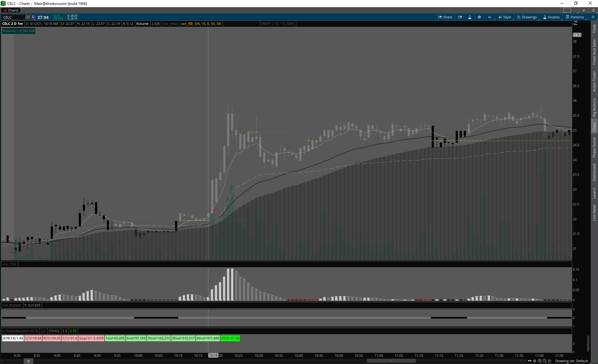Open the CELC symbol selector dropdown

pyautogui.click(x=28, y=17)
